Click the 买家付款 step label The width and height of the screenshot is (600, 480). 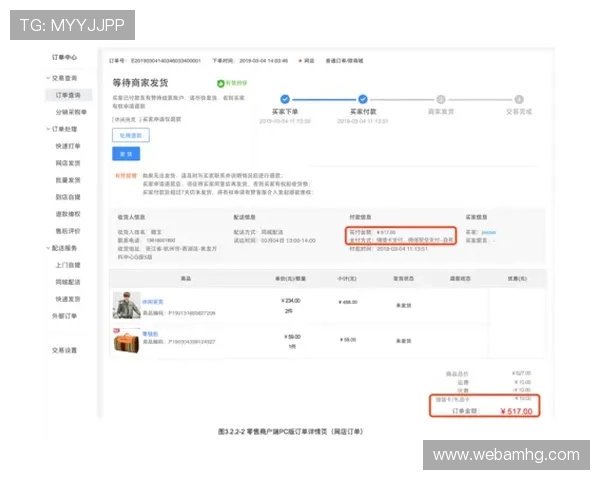[x=363, y=112]
